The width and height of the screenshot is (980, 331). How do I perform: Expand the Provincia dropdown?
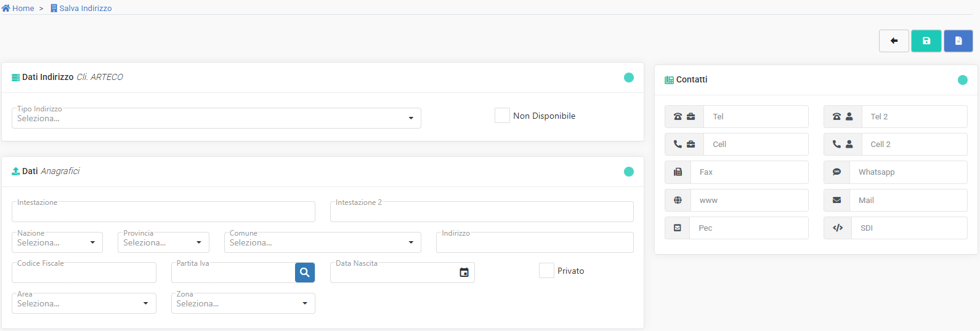[x=163, y=242]
